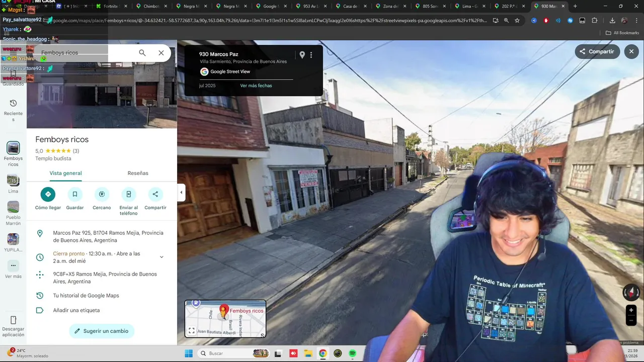Switch to the Lima browser tab
Viewport: 644px width, 362px height.
coord(470,6)
